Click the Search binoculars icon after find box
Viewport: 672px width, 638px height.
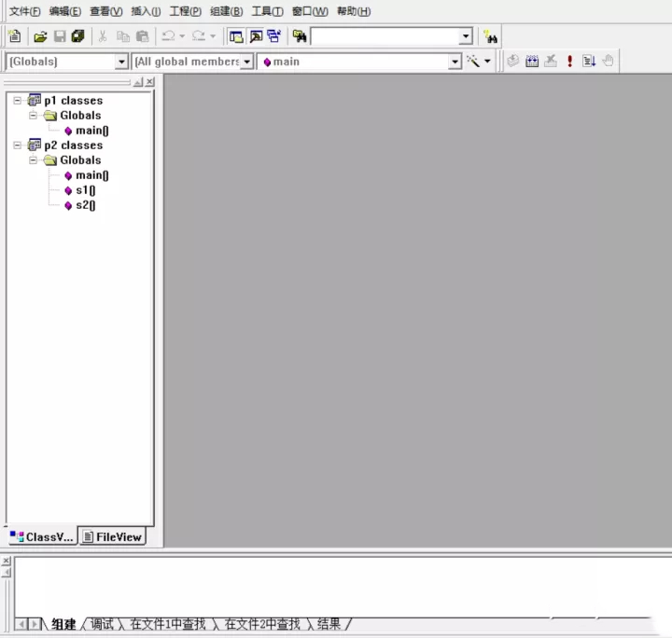(490, 36)
